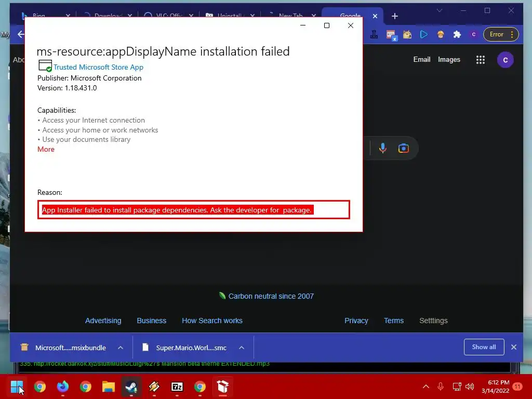Open the Privacy footer link
The image size is (532, 399).
click(x=356, y=321)
